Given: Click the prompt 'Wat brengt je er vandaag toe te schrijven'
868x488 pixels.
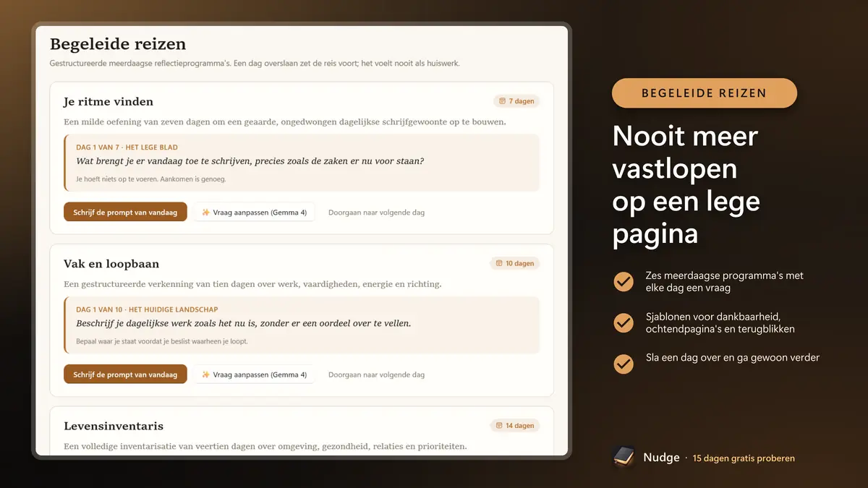Looking at the screenshot, I should pyautogui.click(x=250, y=161).
